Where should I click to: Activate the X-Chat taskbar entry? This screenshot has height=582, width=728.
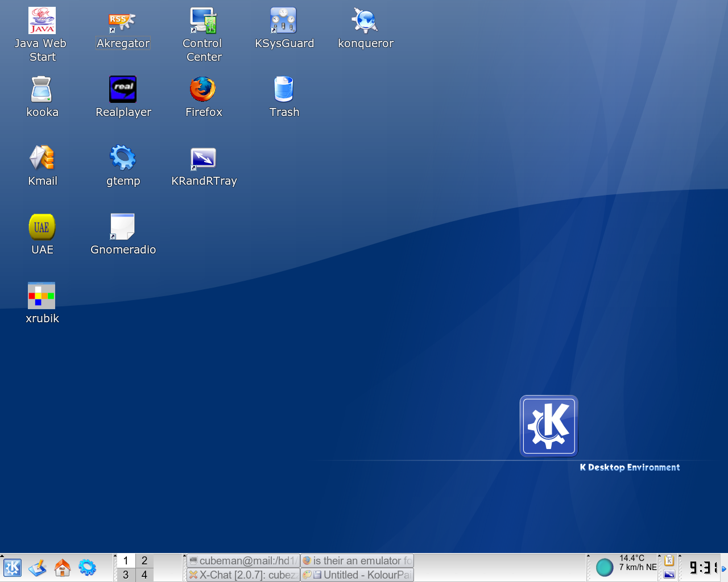point(243,575)
